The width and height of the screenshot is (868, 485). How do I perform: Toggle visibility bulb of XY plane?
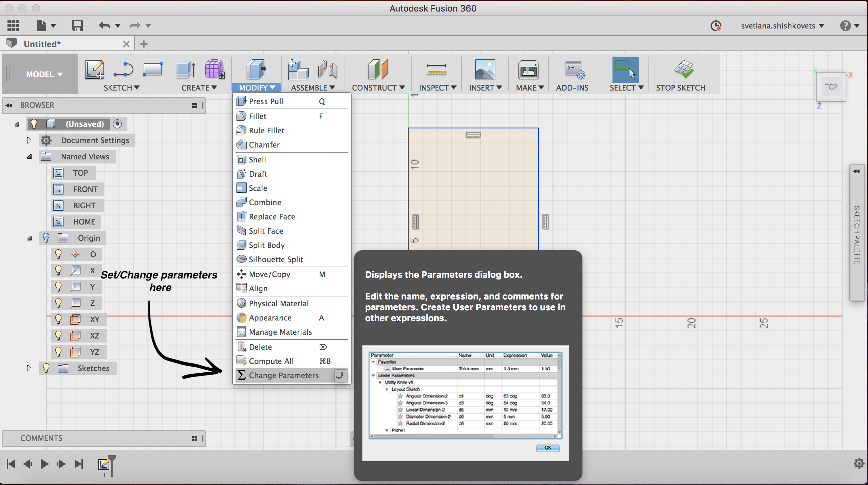coord(58,319)
